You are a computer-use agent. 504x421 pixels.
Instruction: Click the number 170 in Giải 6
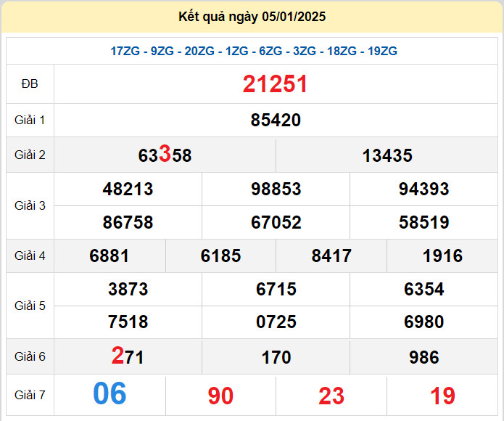point(276,357)
